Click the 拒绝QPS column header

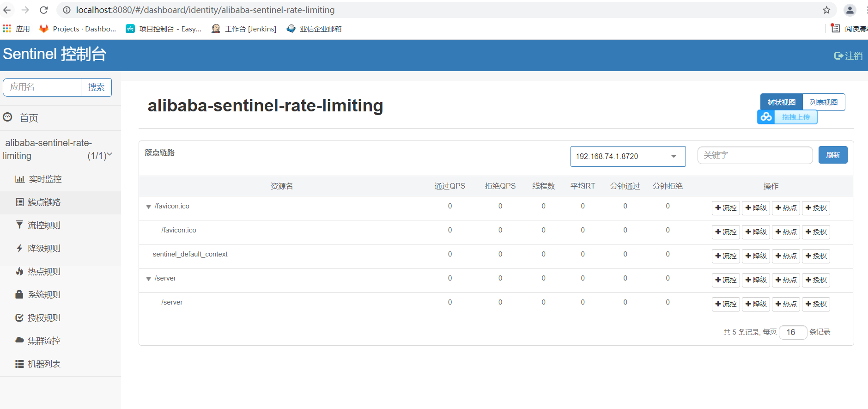click(x=500, y=186)
